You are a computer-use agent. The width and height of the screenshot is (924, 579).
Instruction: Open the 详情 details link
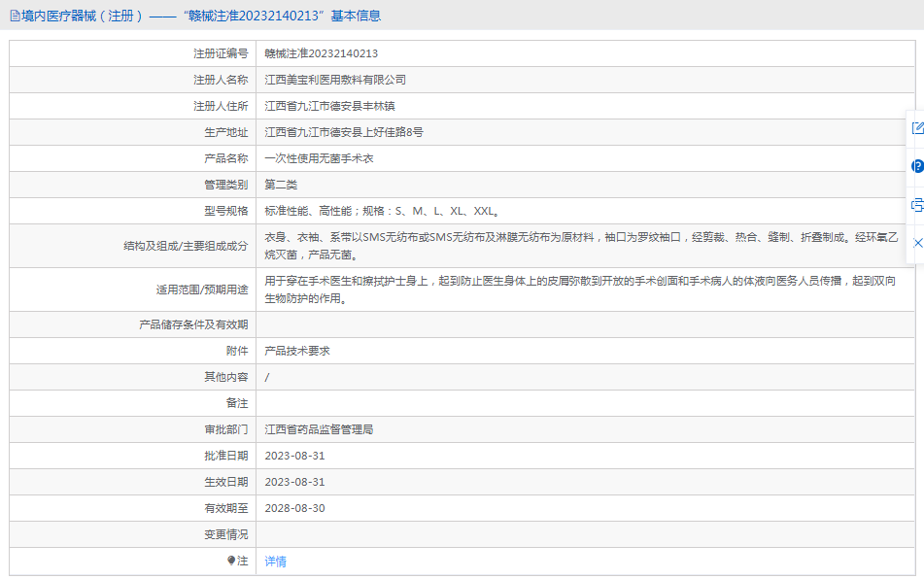pyautogui.click(x=275, y=562)
